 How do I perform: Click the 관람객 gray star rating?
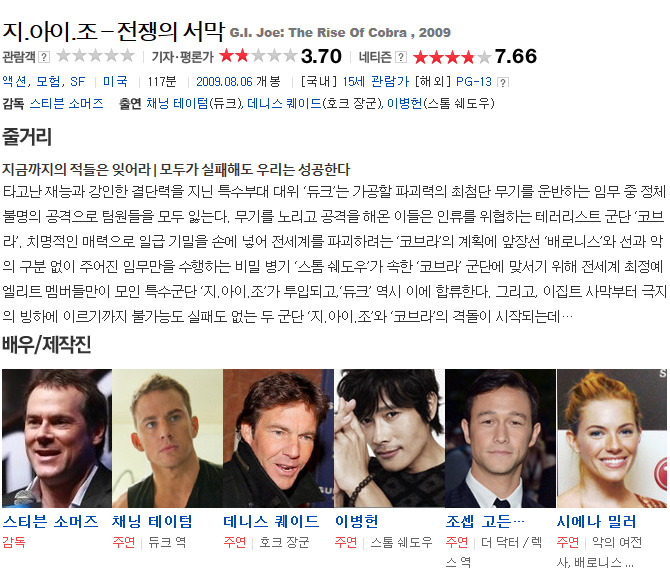(x=95, y=56)
